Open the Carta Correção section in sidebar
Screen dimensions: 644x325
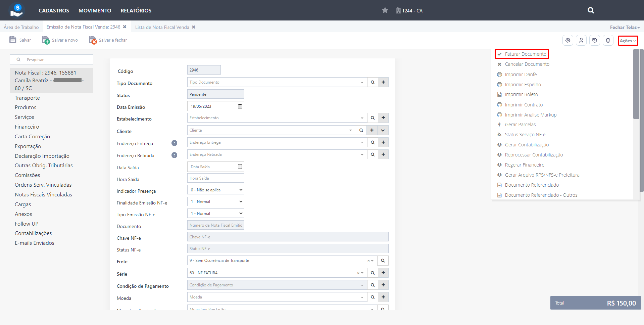tap(32, 136)
